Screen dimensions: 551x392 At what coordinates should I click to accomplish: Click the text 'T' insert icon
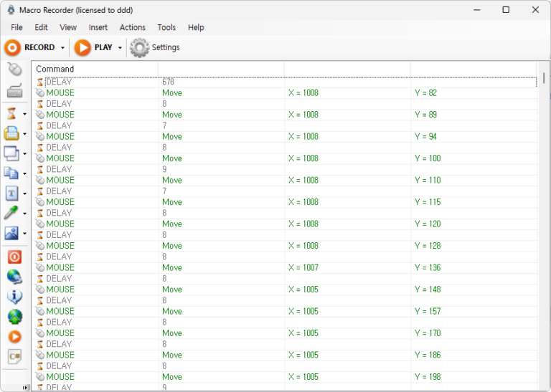(12, 193)
